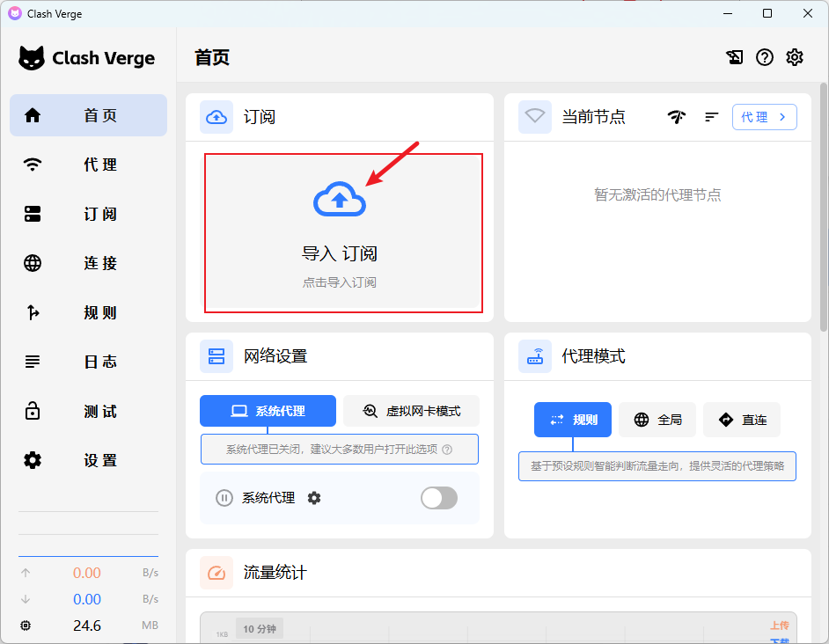This screenshot has height=644, width=829.
Task: Click the icon left of help button
Action: coord(735,57)
